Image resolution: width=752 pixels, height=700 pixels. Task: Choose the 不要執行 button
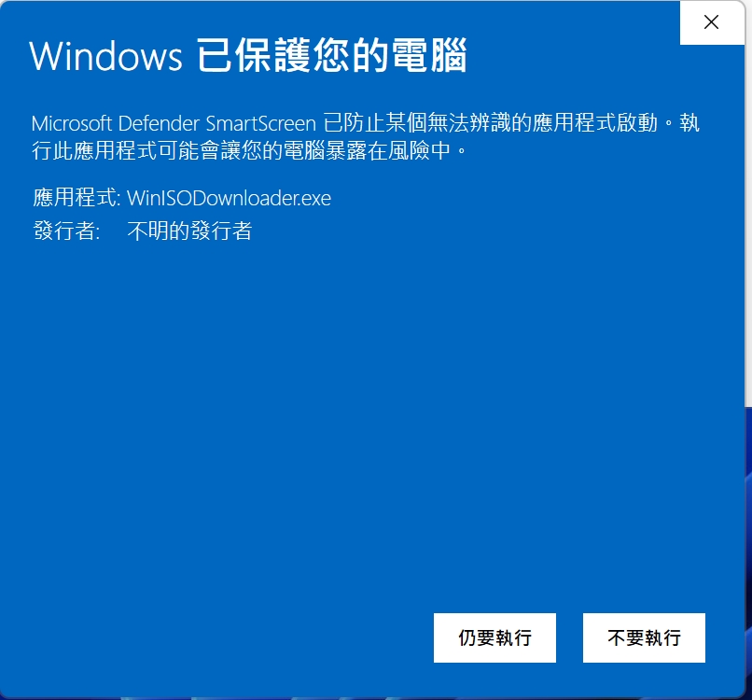coord(644,637)
